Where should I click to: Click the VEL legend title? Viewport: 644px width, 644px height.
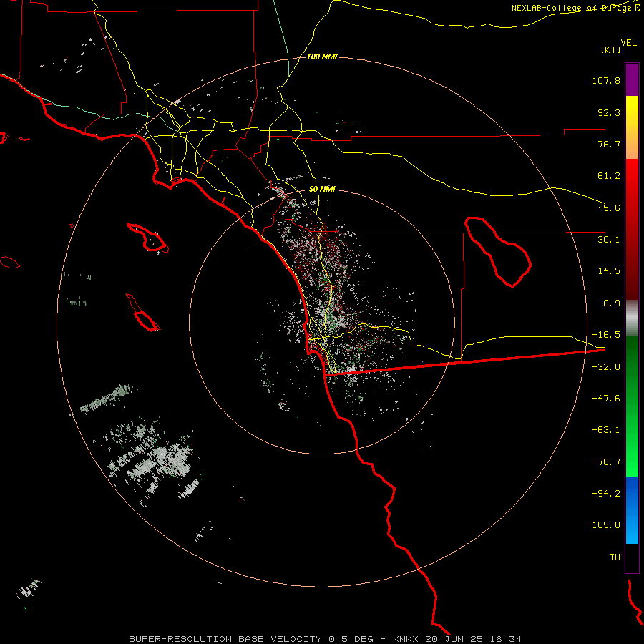[x=628, y=42]
